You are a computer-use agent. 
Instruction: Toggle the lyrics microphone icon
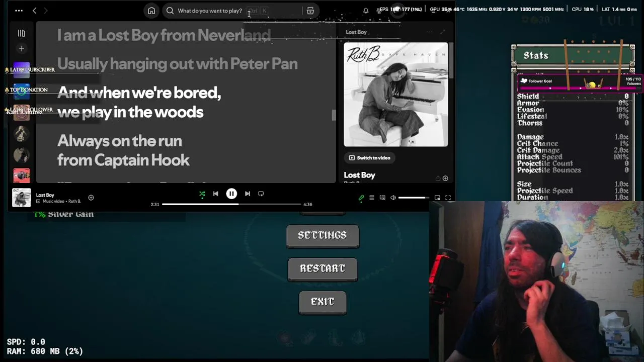[361, 198]
